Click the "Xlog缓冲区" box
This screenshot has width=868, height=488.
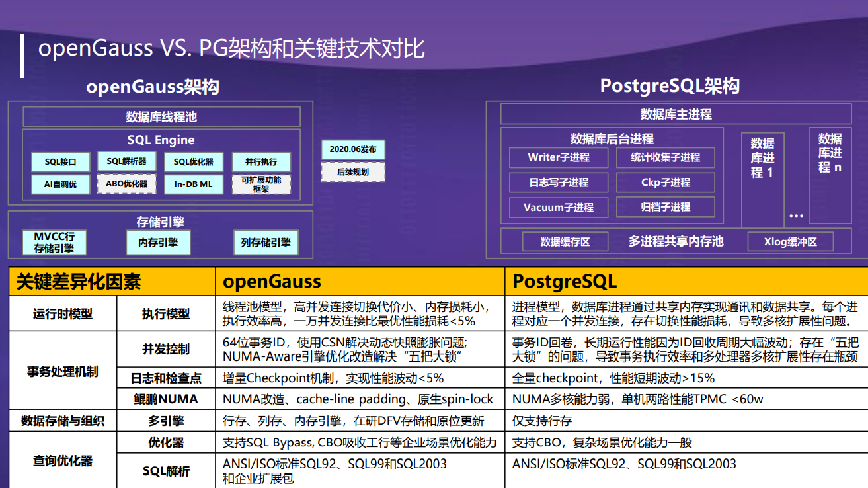pyautogui.click(x=791, y=242)
